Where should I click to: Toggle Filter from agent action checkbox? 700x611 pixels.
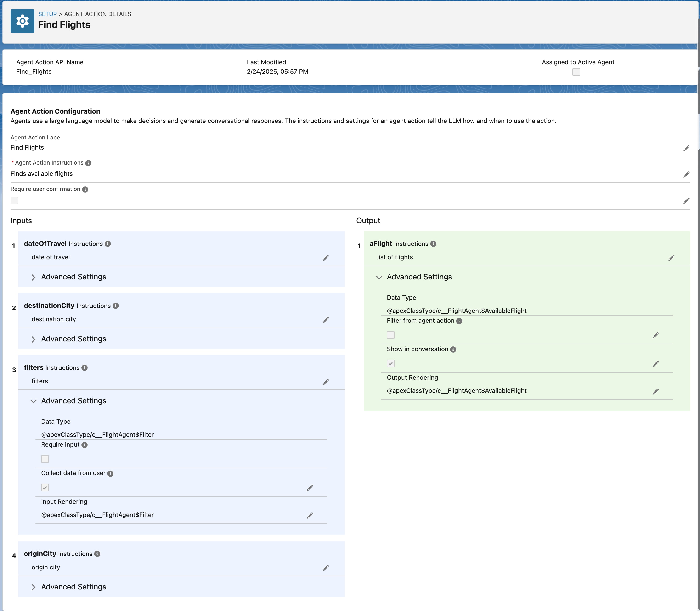pyautogui.click(x=391, y=335)
